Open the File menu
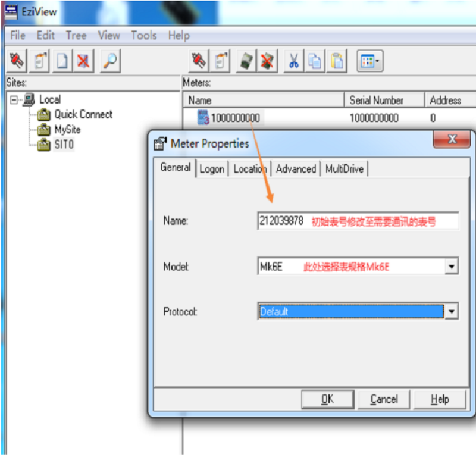 [x=18, y=36]
